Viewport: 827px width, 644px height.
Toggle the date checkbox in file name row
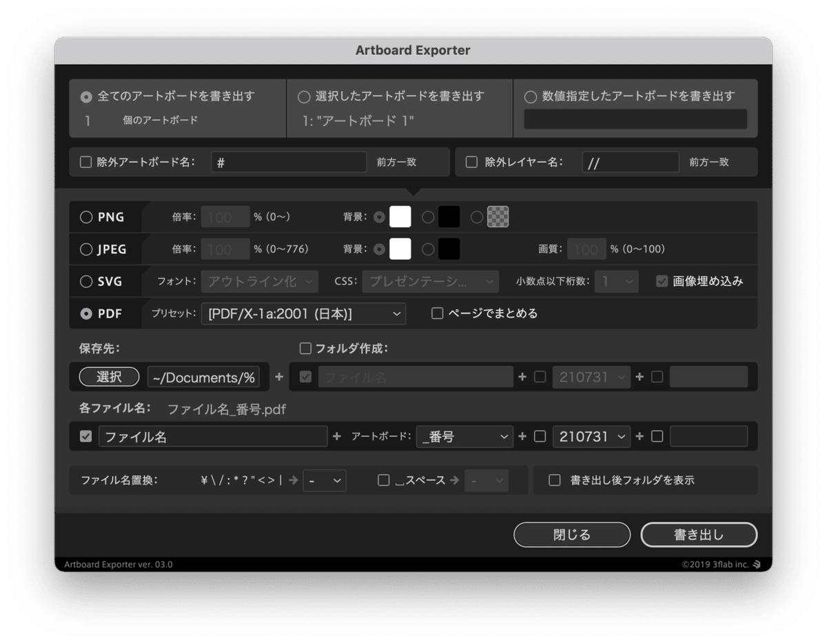tap(540, 436)
